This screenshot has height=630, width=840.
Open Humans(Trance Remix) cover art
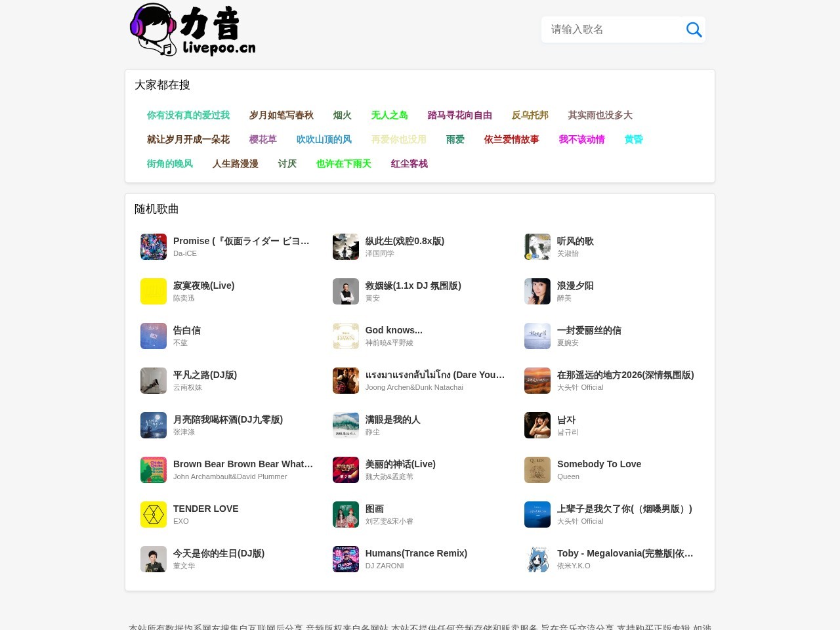[x=346, y=559]
